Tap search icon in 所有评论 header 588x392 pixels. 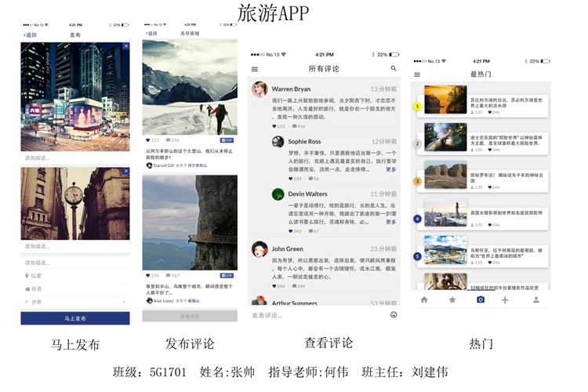pyautogui.click(x=394, y=69)
